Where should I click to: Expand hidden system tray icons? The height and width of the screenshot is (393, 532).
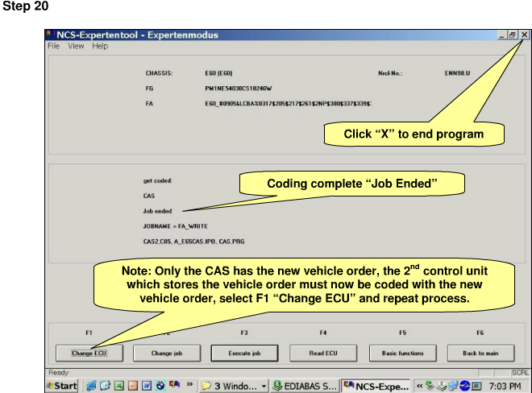[420, 386]
